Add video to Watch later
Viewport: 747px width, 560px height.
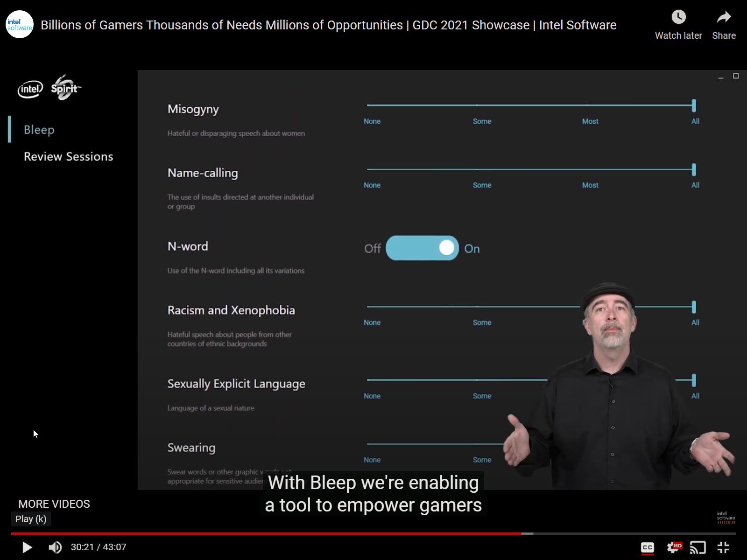pos(678,25)
